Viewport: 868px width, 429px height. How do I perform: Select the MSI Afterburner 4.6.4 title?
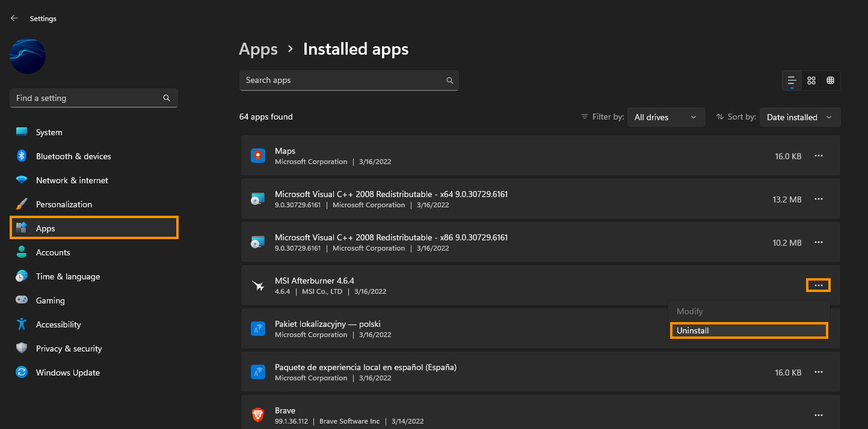pos(315,281)
